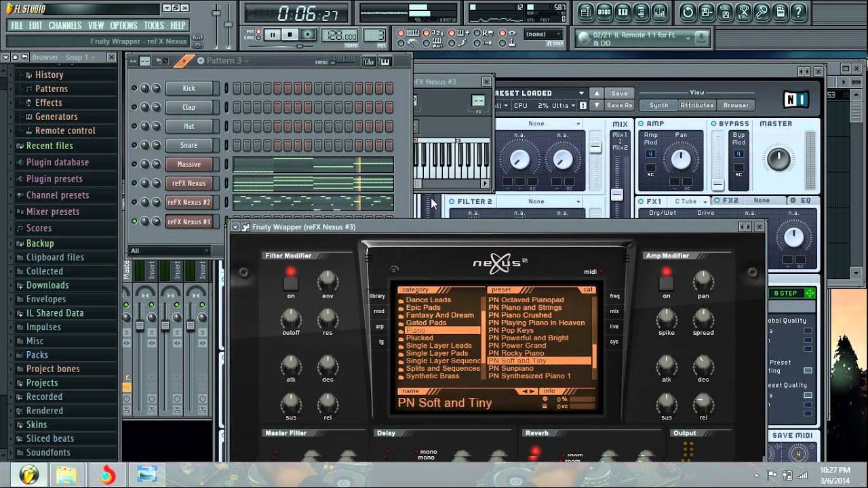Screen dimensions: 868x488
Task: Pause playback with the transport pause button
Action: [x=273, y=35]
